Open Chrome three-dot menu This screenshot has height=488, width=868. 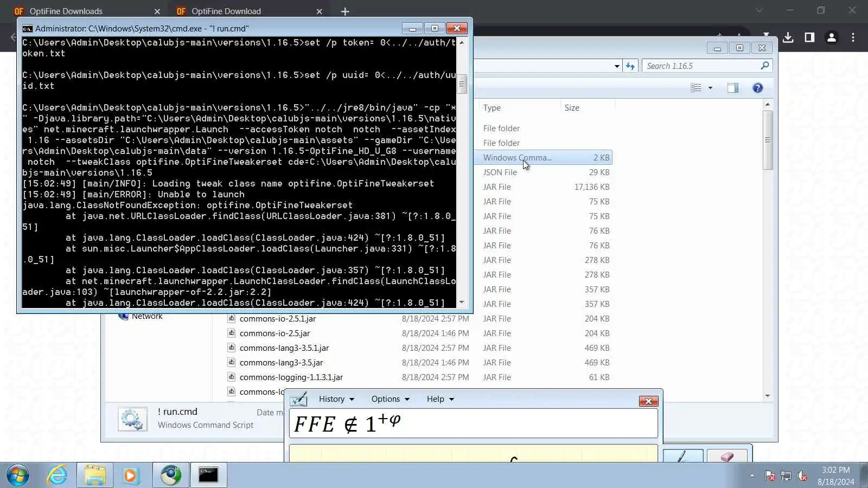(853, 37)
